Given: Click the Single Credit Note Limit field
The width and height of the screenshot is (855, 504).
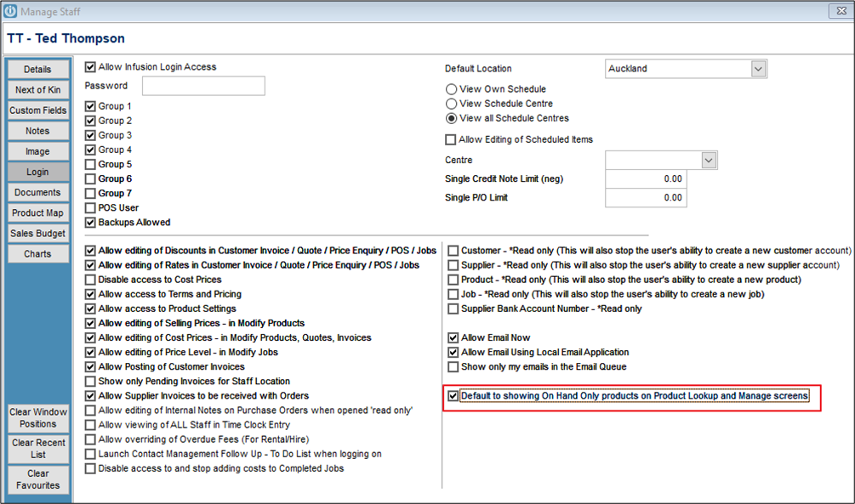Looking at the screenshot, I should tap(646, 179).
